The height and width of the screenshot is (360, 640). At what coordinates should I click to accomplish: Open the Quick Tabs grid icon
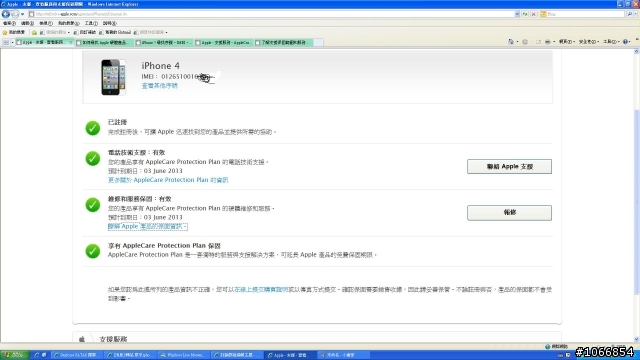click(x=6, y=42)
